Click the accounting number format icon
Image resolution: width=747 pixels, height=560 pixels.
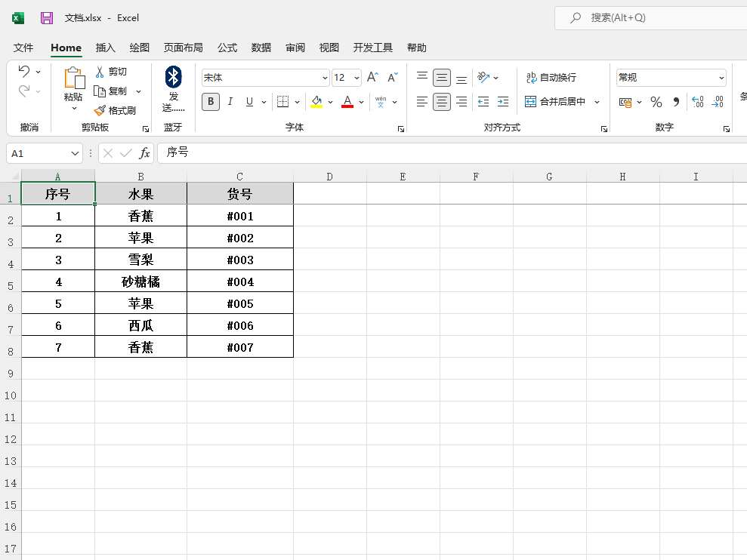(625, 102)
